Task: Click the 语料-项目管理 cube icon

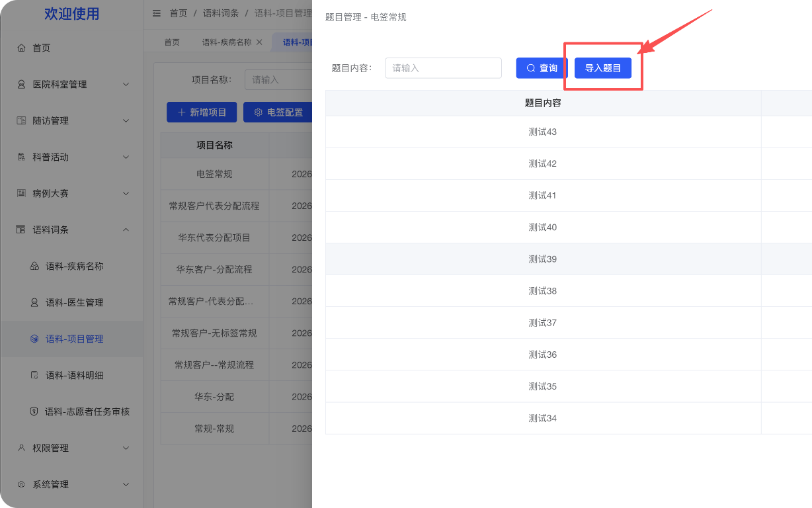Action: [34, 339]
